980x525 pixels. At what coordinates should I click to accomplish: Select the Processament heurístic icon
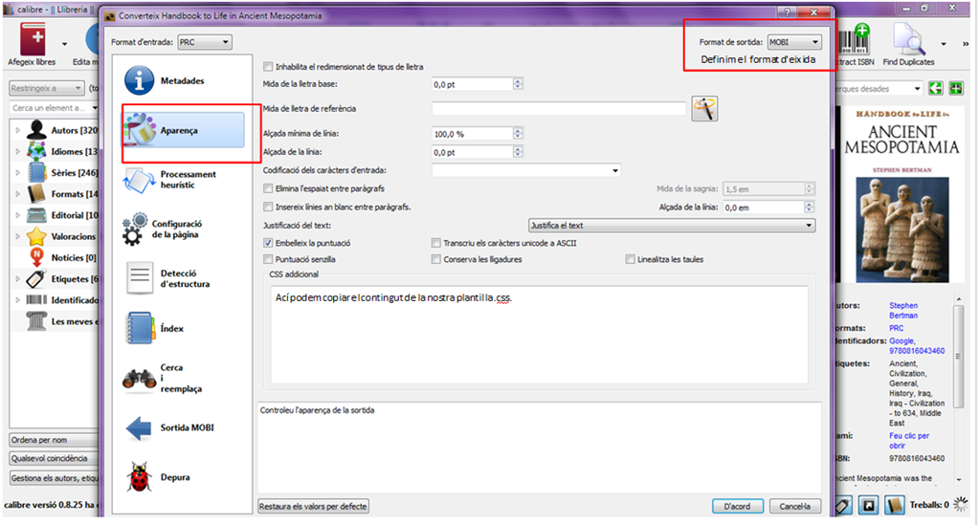138,181
